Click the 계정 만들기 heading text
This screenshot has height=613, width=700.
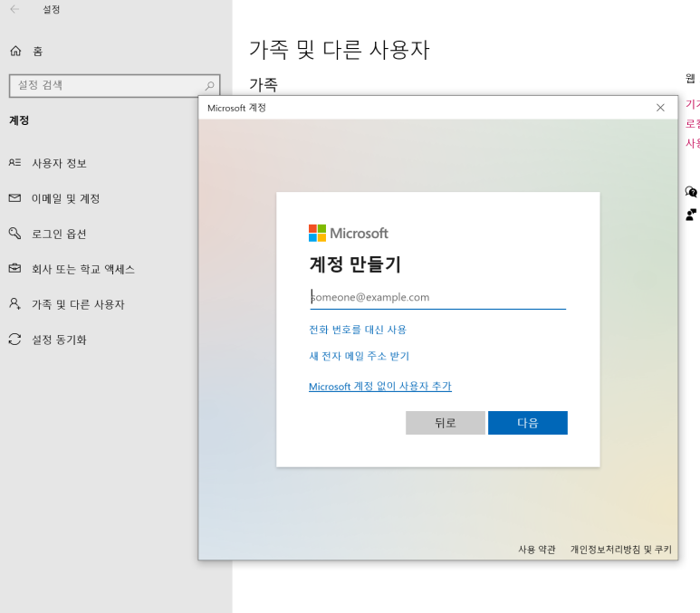pyautogui.click(x=355, y=264)
